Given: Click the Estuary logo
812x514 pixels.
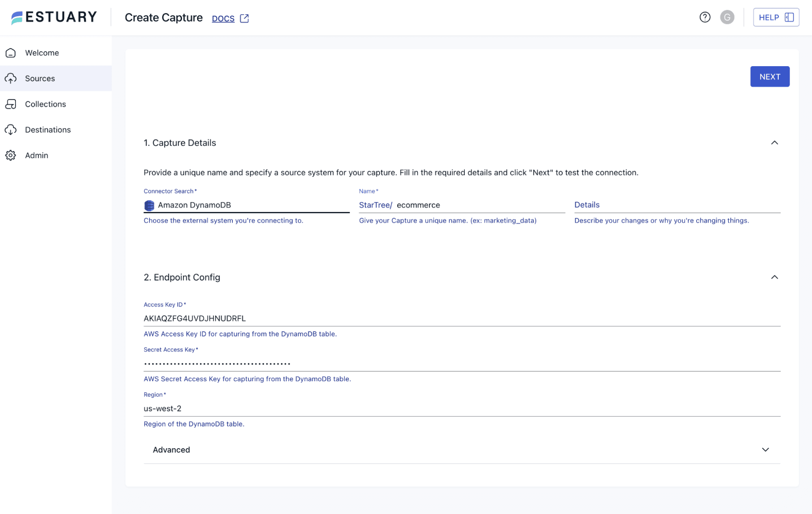Looking at the screenshot, I should click(53, 17).
